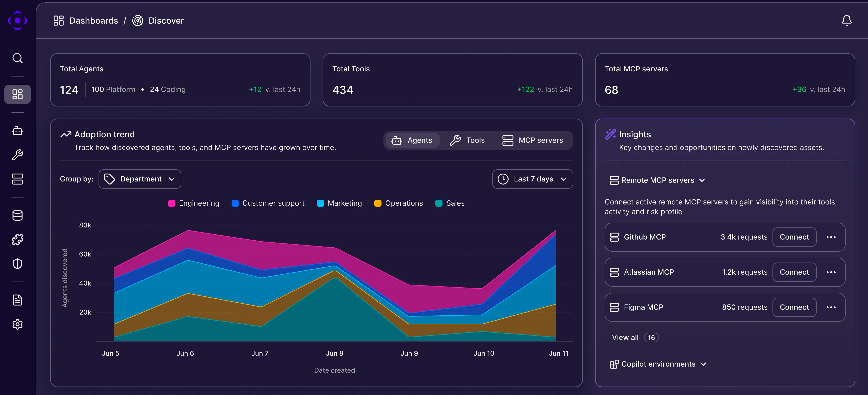Toggle the Sales legend swatch
Image resolution: width=868 pixels, height=395 pixels.
click(439, 203)
